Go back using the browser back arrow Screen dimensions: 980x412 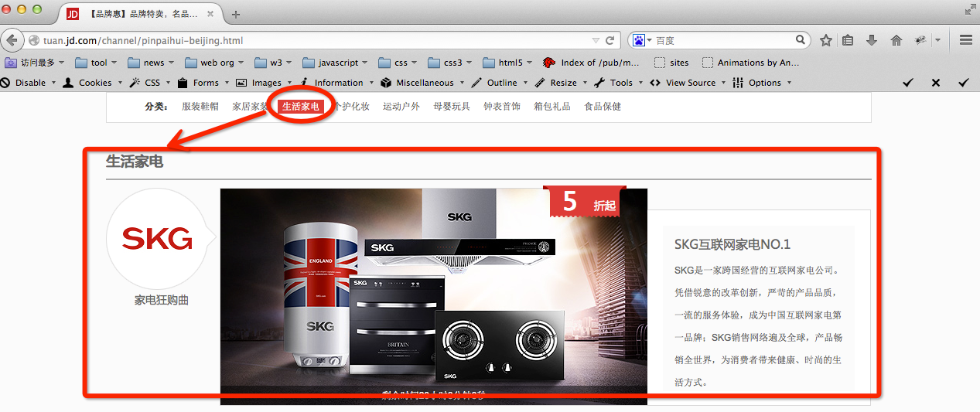click(12, 40)
